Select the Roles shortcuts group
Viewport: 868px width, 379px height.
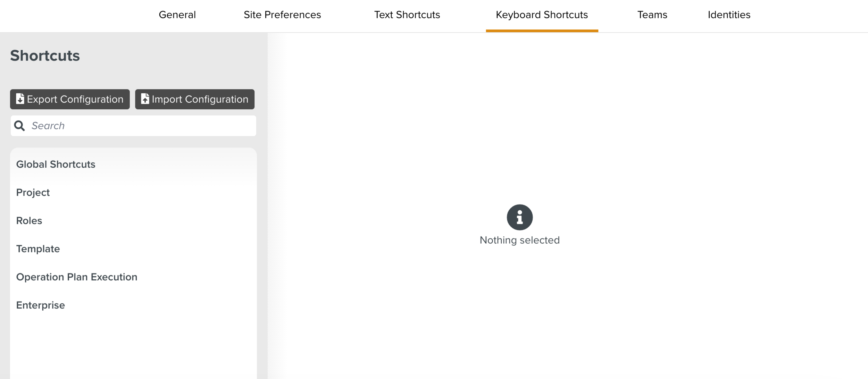[x=29, y=220]
